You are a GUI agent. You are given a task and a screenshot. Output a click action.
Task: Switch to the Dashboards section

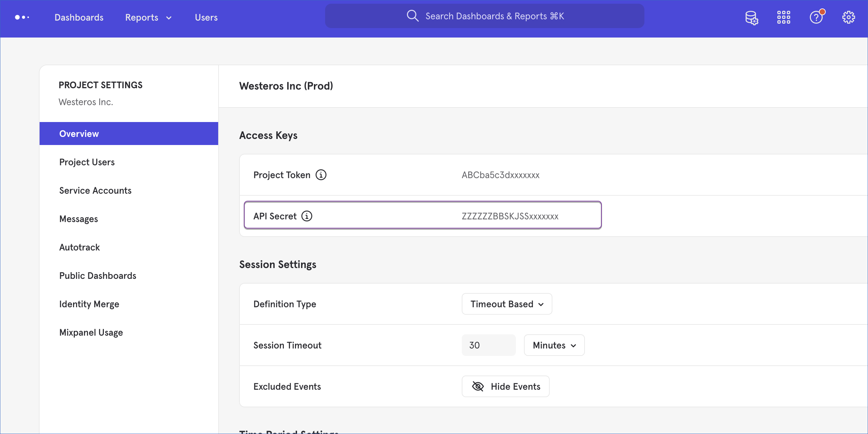[x=78, y=17]
